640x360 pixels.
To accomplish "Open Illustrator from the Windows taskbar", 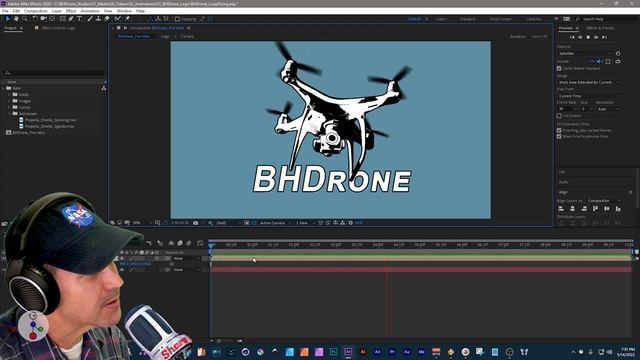I will pyautogui.click(x=362, y=351).
